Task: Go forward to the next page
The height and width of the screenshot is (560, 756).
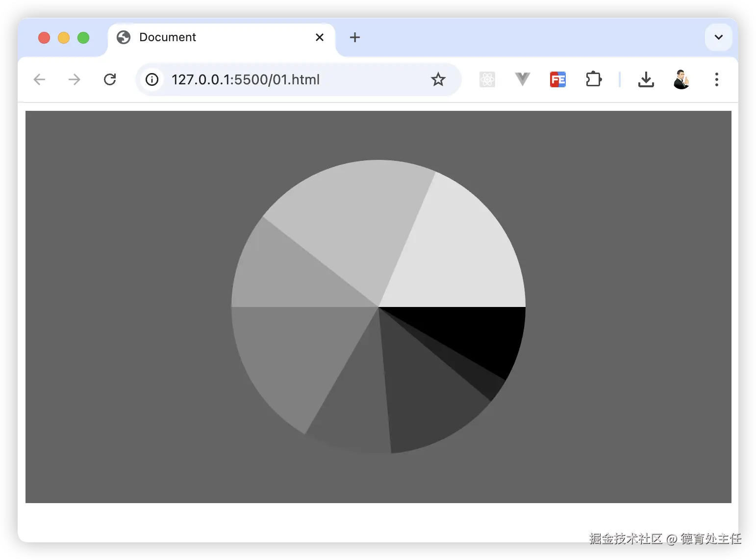Action: tap(75, 79)
